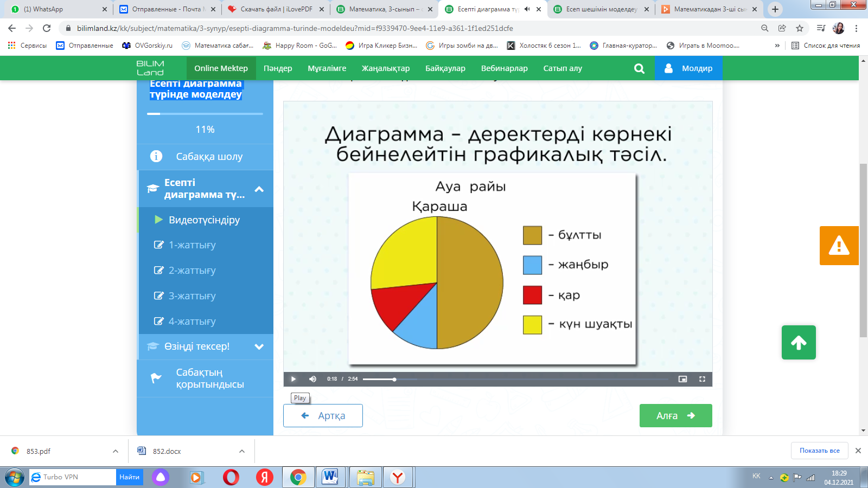This screenshot has width=868, height=488.
Task: Open Сабаққа шолу section
Action: [205, 157]
